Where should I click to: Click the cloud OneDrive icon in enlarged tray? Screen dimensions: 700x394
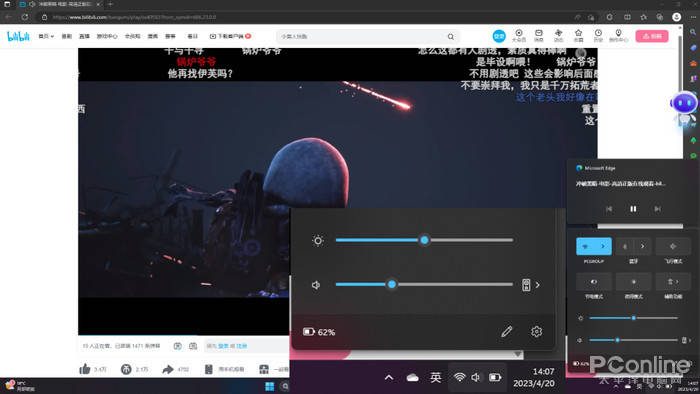coord(412,378)
